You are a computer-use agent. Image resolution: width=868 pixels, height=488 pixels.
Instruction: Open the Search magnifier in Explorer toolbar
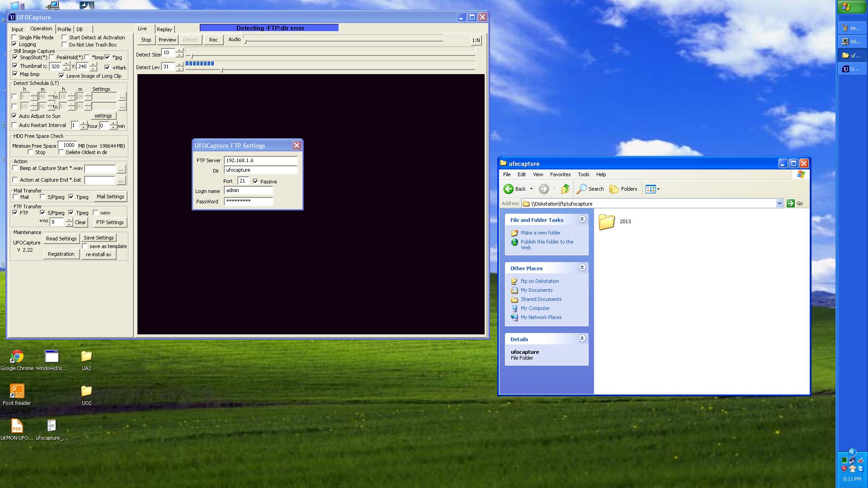pos(581,189)
